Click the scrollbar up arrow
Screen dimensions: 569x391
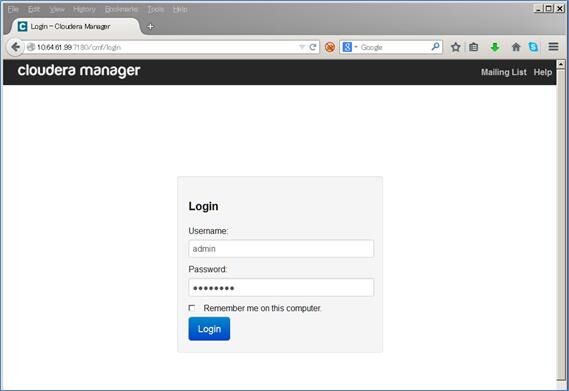[x=561, y=64]
